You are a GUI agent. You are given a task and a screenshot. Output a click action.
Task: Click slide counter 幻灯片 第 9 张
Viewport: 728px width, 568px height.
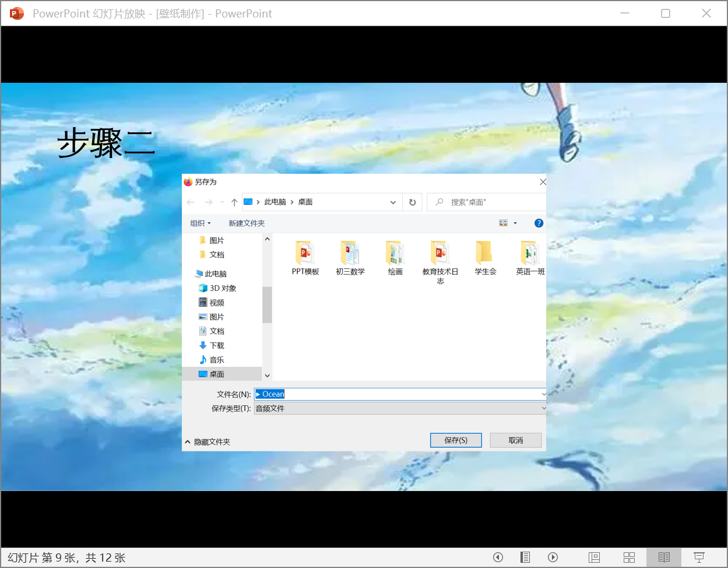click(x=42, y=558)
